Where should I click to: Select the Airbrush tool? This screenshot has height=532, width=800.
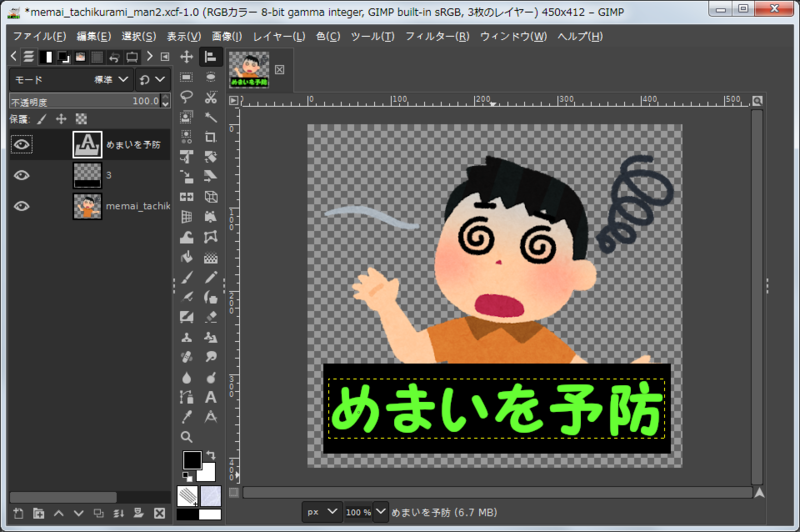(x=186, y=297)
